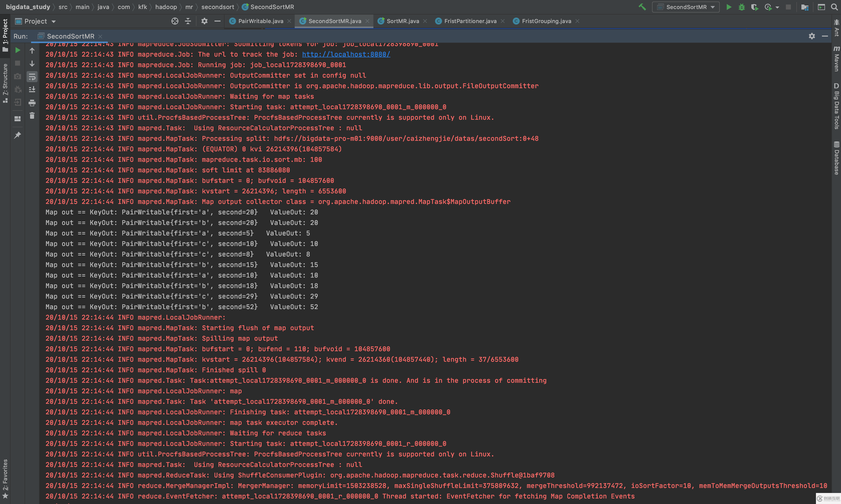The width and height of the screenshot is (841, 504).
Task: Close the SortMR.java tab
Action: [x=425, y=21]
